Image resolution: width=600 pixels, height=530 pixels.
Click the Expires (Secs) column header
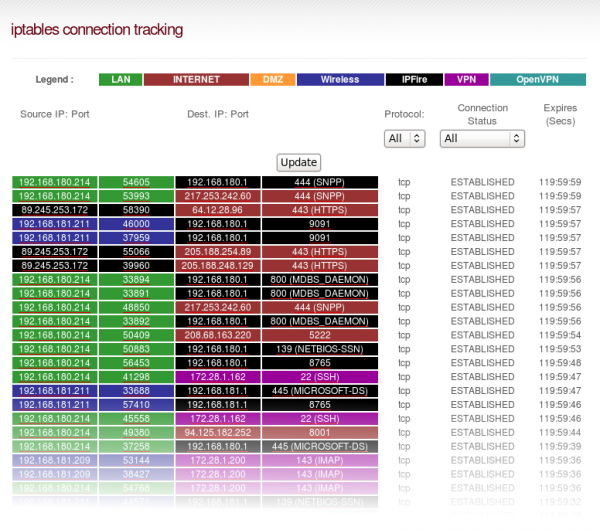(x=560, y=114)
